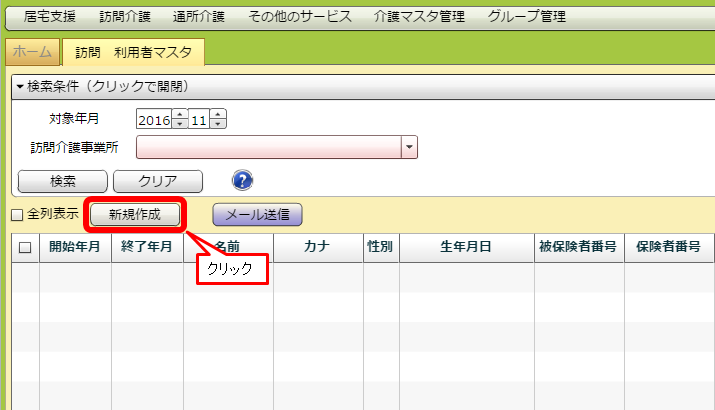This screenshot has height=410, width=715.
Task: Decrease the year value with down arrow
Action: click(180, 124)
